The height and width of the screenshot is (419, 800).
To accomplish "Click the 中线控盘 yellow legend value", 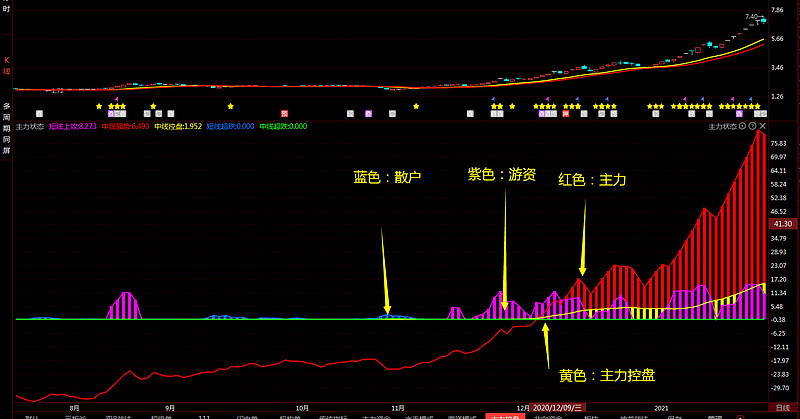I will click(178, 127).
